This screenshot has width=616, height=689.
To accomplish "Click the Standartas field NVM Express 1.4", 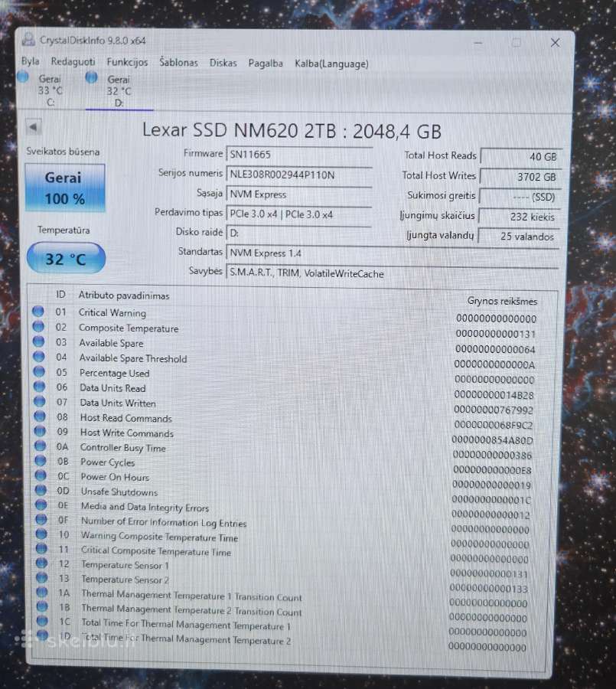I will (x=393, y=253).
